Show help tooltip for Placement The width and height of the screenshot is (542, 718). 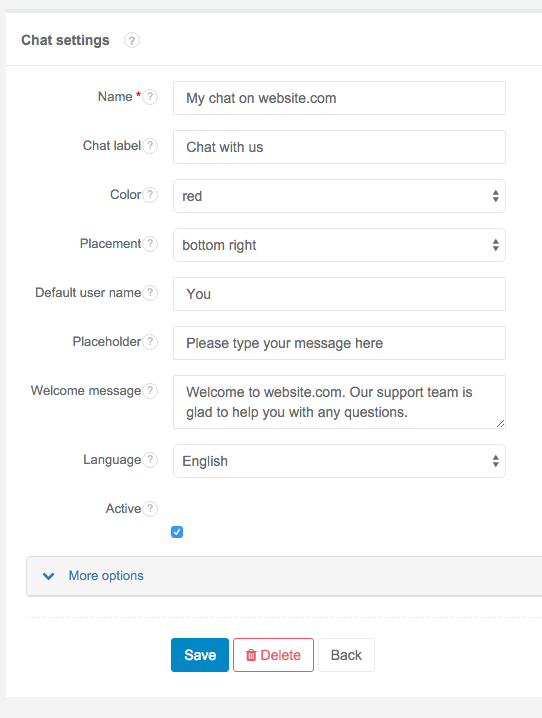pyautogui.click(x=150, y=244)
